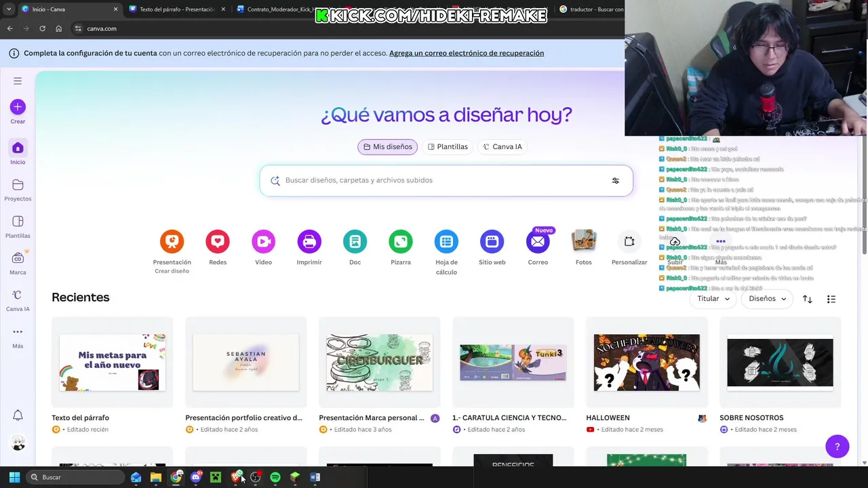
Task: Click the Recientes heading text
Action: pos(81,297)
